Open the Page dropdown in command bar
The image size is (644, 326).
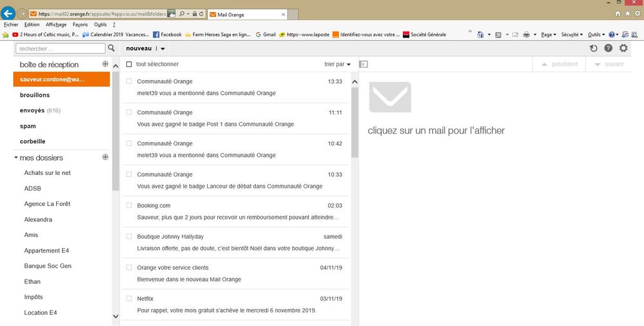click(x=549, y=34)
